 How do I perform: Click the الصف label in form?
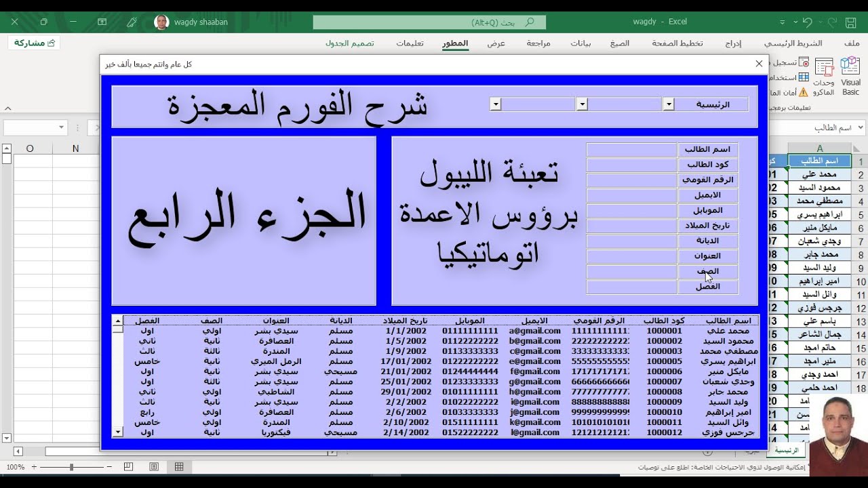click(x=708, y=271)
